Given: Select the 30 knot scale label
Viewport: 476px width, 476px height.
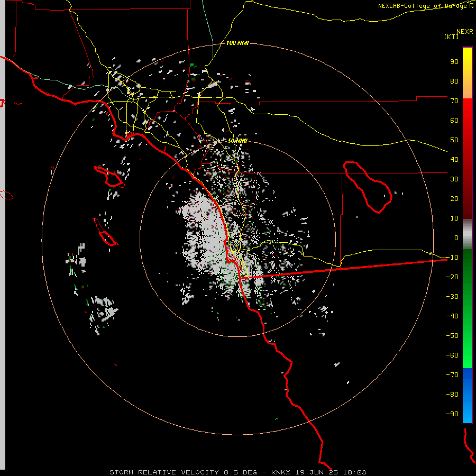Looking at the screenshot, I should (x=454, y=179).
